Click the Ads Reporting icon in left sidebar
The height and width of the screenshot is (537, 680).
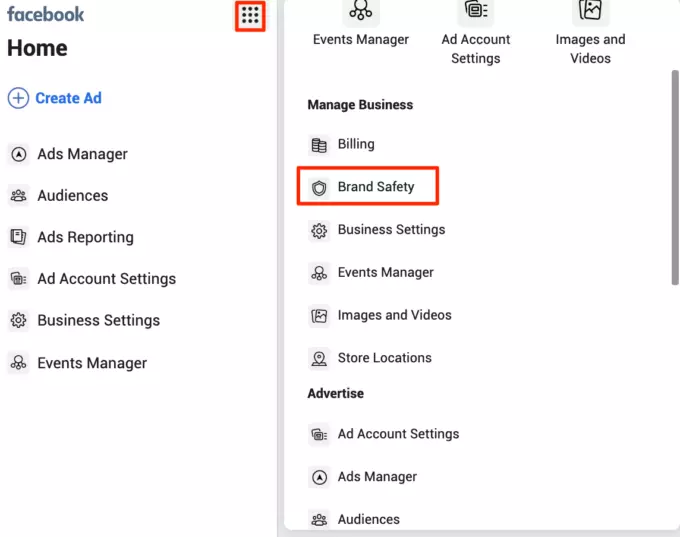pos(18,237)
